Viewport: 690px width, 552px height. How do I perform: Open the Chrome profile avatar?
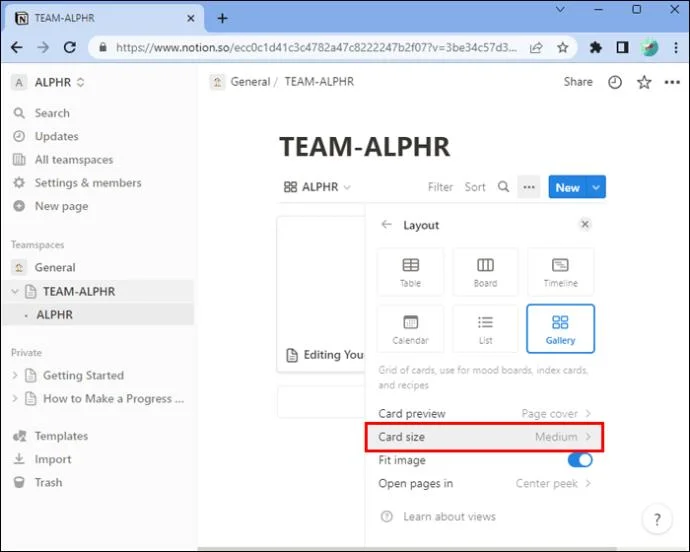(x=649, y=47)
